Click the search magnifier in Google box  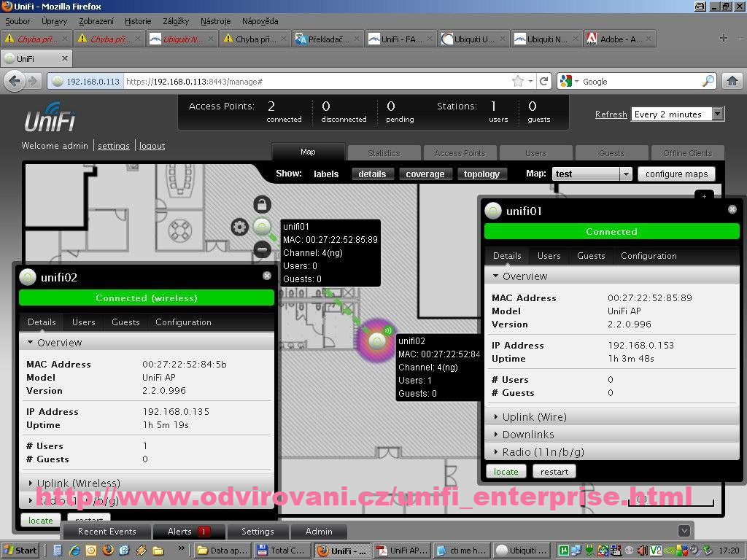pos(708,82)
